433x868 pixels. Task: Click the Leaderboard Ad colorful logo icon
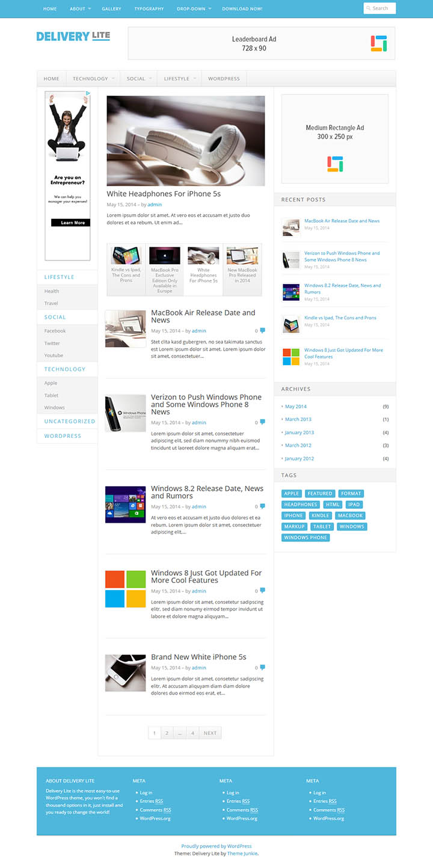coord(379,43)
